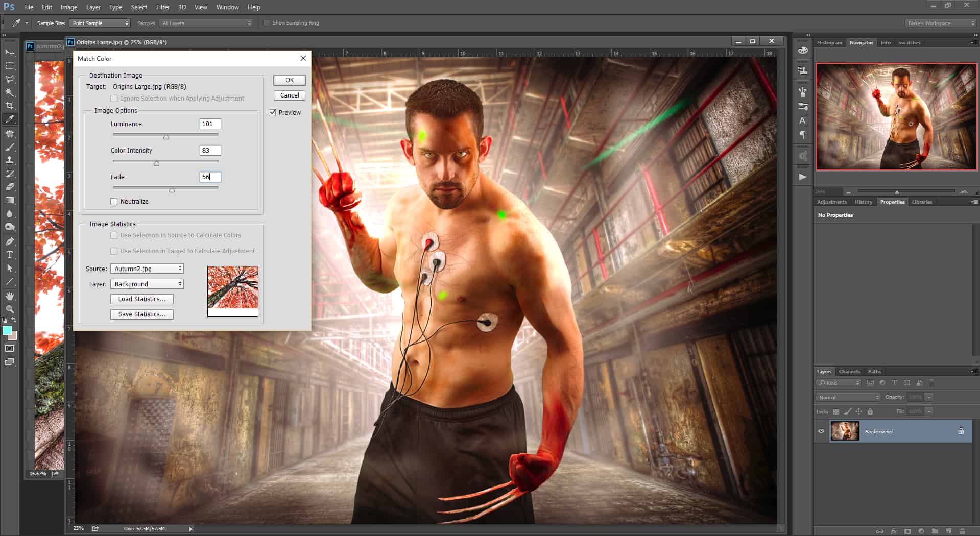Open the Normal blend mode dropdown
This screenshot has height=536, width=980.
point(848,397)
